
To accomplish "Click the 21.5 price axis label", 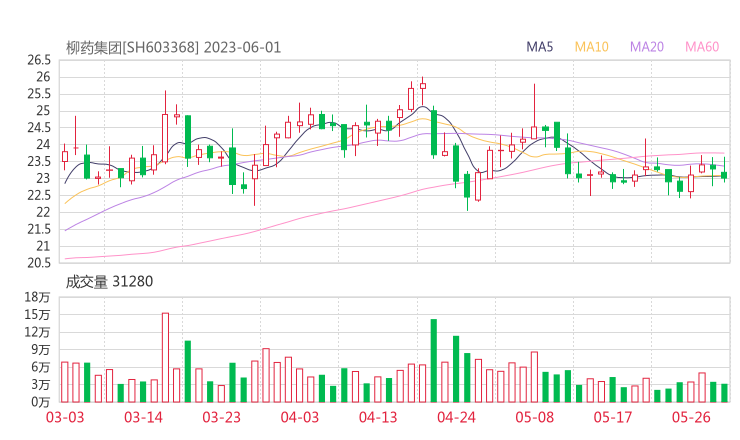I will (x=39, y=229).
